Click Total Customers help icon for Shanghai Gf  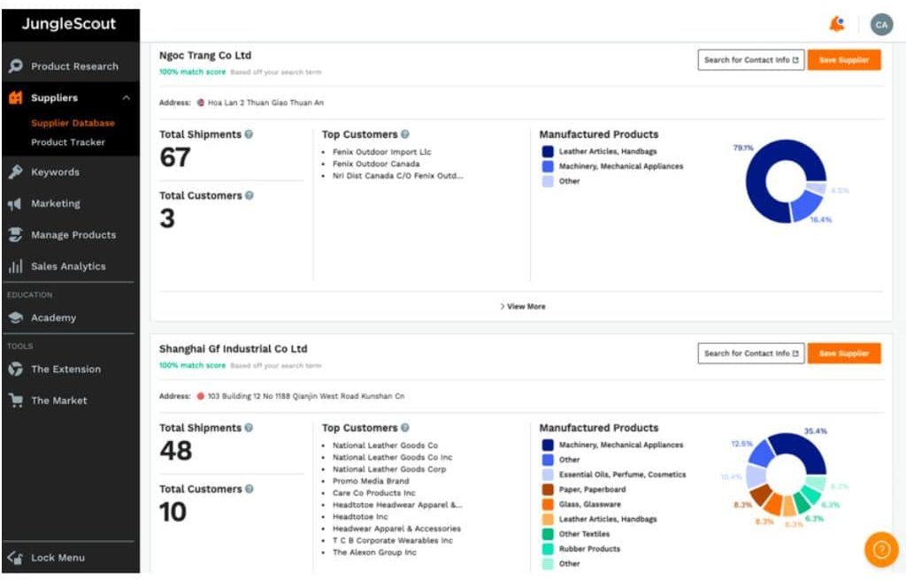pos(249,489)
